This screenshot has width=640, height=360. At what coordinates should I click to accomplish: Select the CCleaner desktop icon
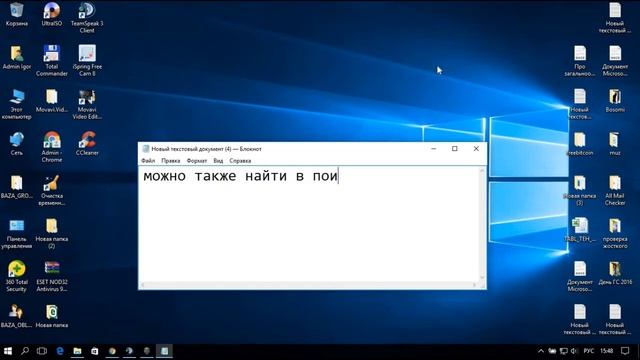[87, 144]
